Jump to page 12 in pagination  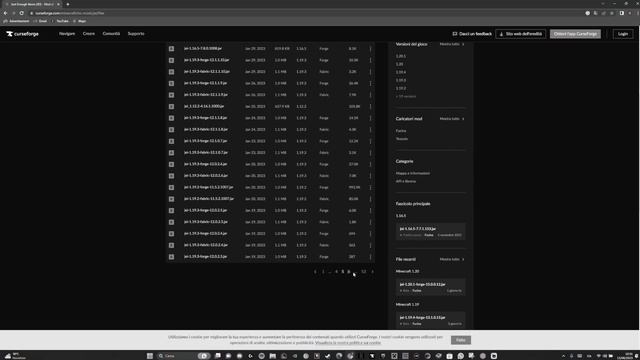coord(364,272)
